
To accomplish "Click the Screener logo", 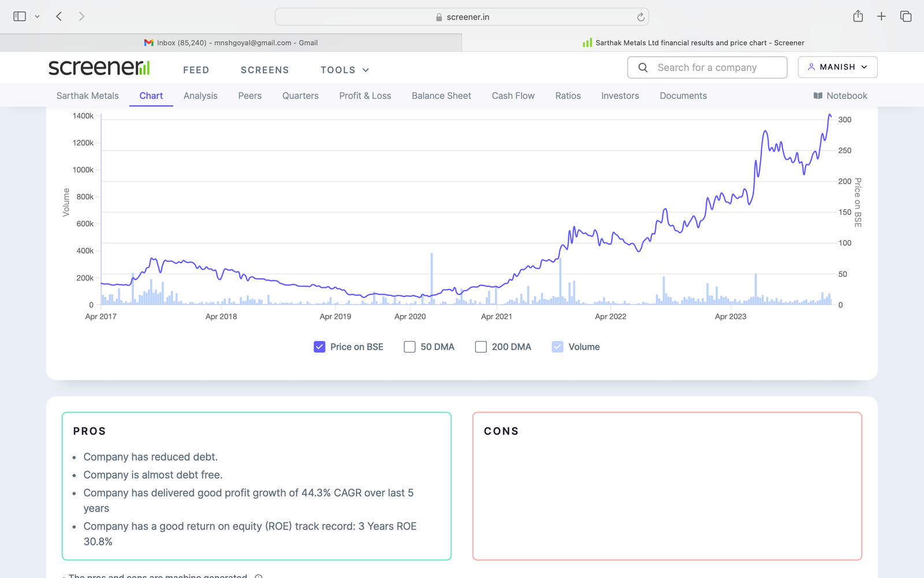I will (99, 68).
